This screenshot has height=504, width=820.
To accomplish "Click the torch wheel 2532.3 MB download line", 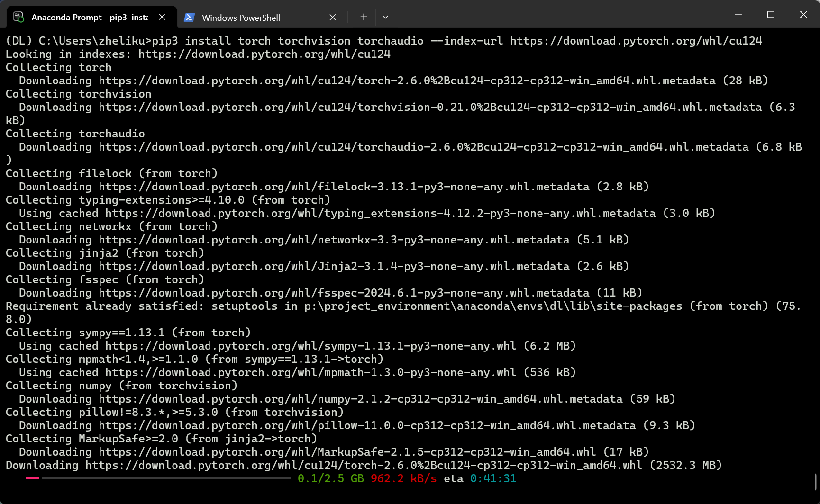I will [x=364, y=465].
